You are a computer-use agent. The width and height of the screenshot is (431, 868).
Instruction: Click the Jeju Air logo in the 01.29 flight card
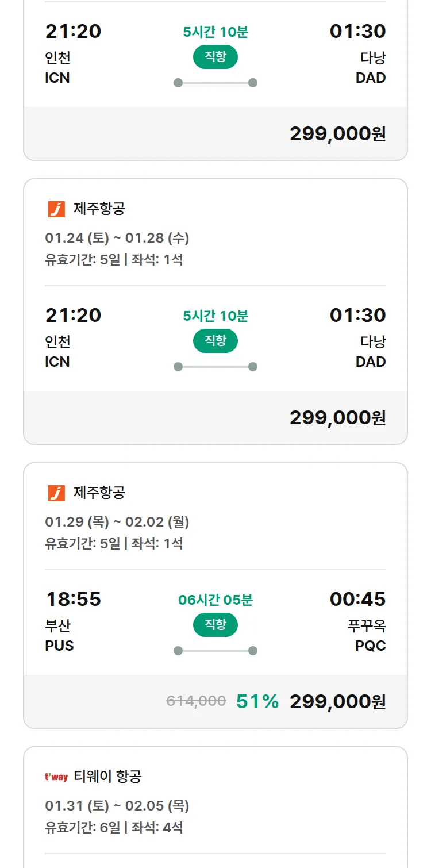56,493
